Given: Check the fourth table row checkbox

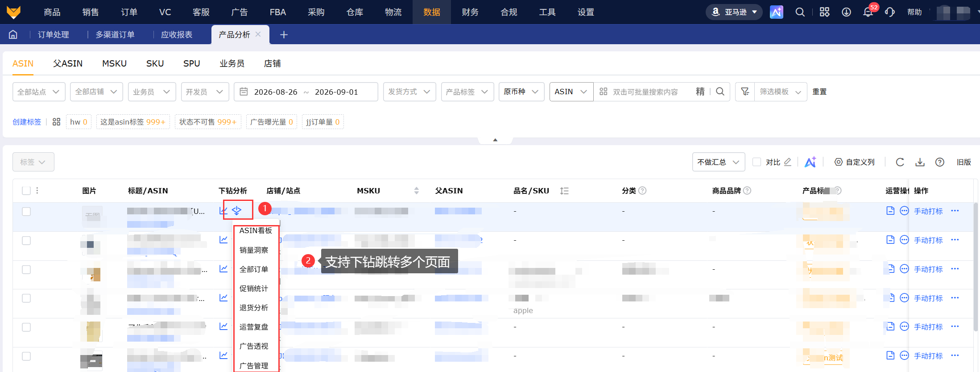Looking at the screenshot, I should tap(26, 298).
